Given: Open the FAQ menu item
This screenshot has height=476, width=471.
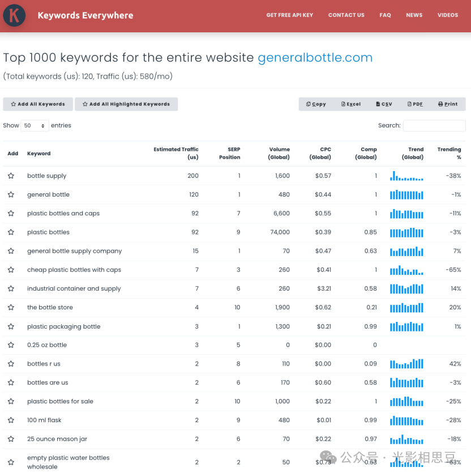Looking at the screenshot, I should [x=385, y=15].
